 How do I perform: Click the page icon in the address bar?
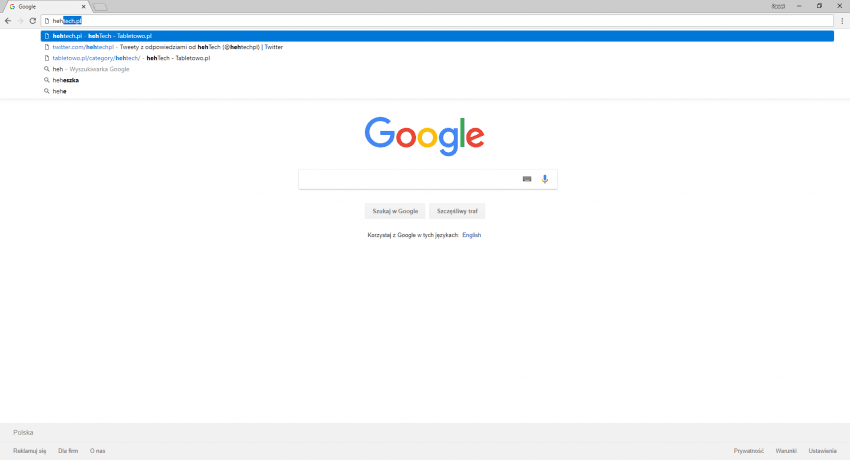pos(47,21)
